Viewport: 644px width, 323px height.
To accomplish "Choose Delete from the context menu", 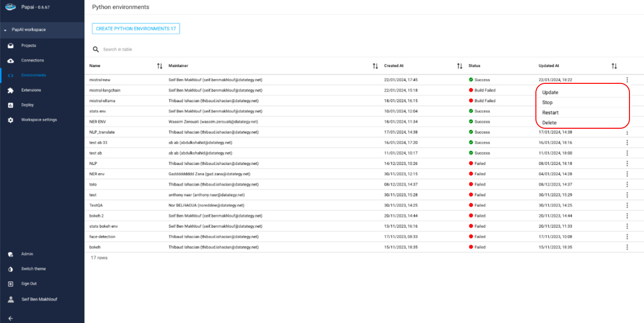I will (x=549, y=123).
